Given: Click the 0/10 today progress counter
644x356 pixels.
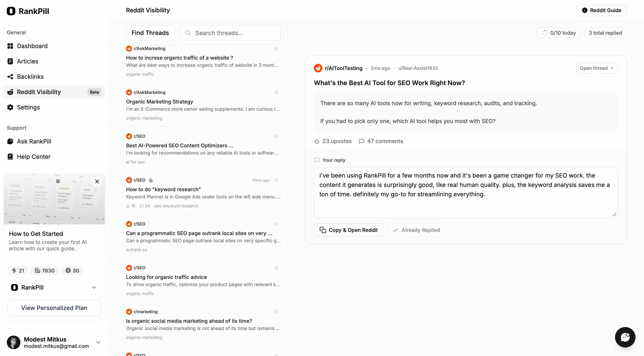Looking at the screenshot, I should pos(559,33).
